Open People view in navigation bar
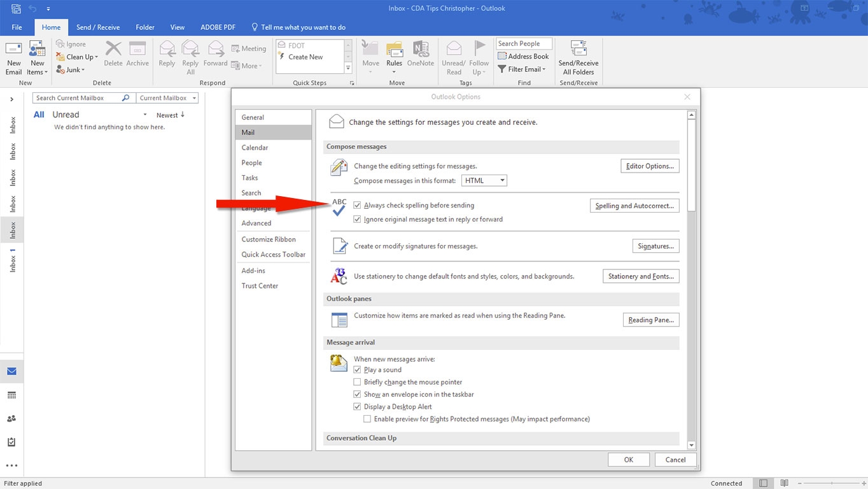868x489 pixels. pos(11,418)
